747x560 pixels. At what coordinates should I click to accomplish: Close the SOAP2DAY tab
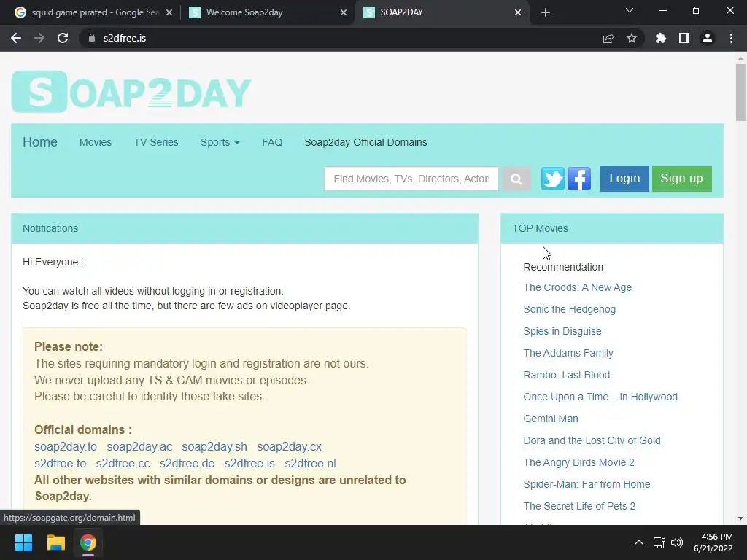click(x=518, y=12)
